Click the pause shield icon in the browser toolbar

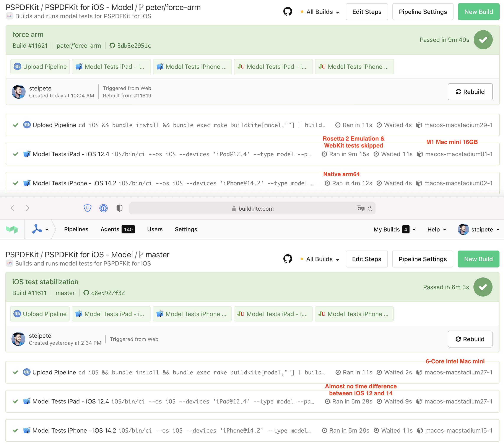tap(87, 208)
